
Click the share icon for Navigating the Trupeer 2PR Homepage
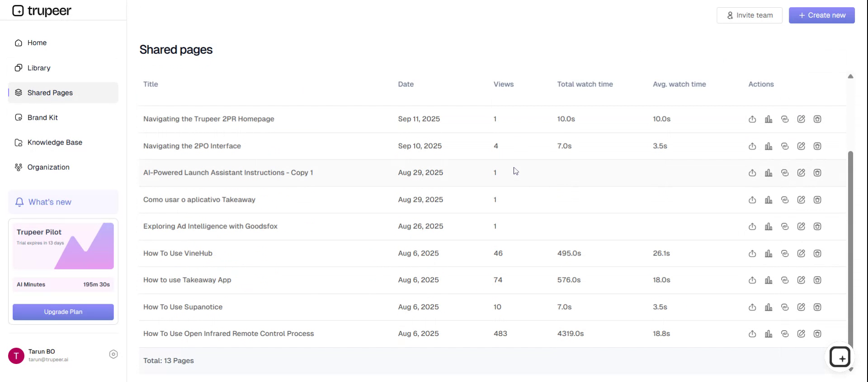752,119
